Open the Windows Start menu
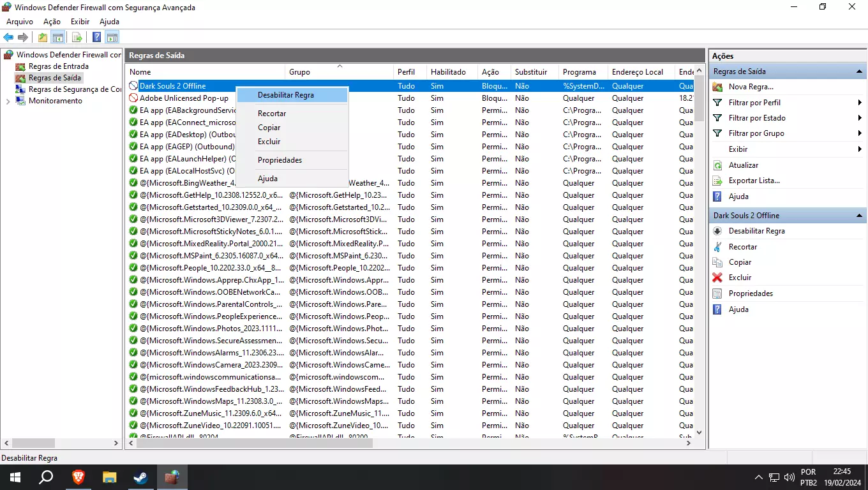The height and width of the screenshot is (490, 868). [15, 477]
